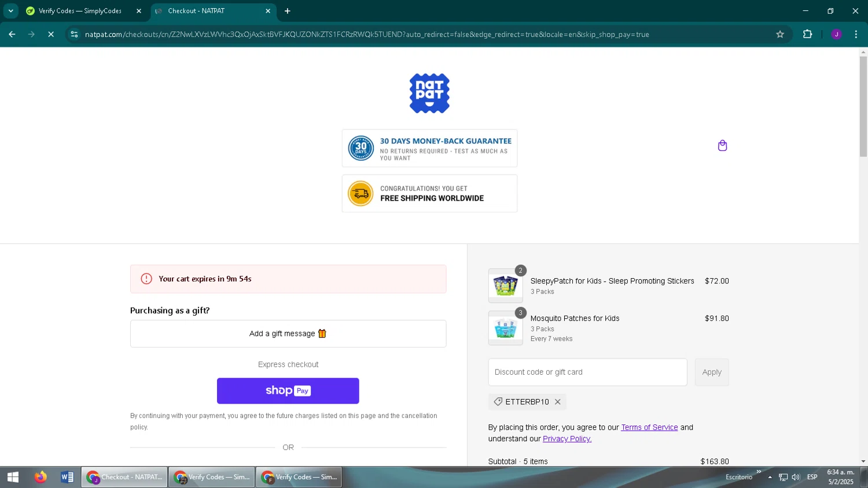Open the Privacy Policy link
The width and height of the screenshot is (868, 488).
pyautogui.click(x=567, y=439)
